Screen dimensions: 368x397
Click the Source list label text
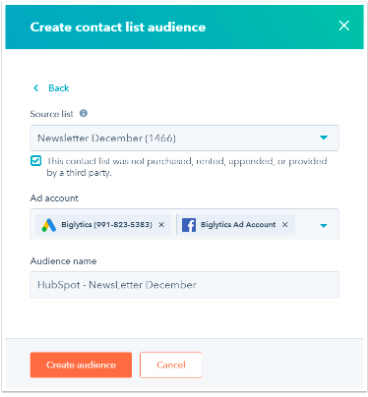(x=51, y=114)
